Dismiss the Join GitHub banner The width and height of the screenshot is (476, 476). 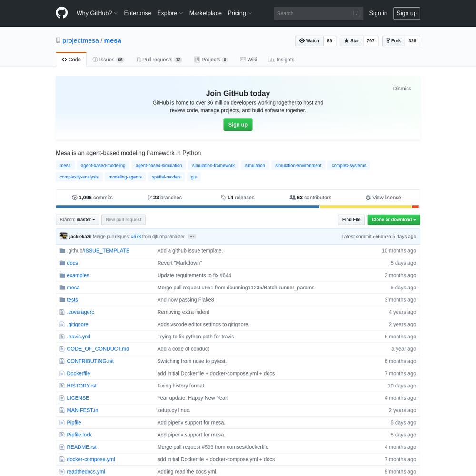click(x=402, y=89)
